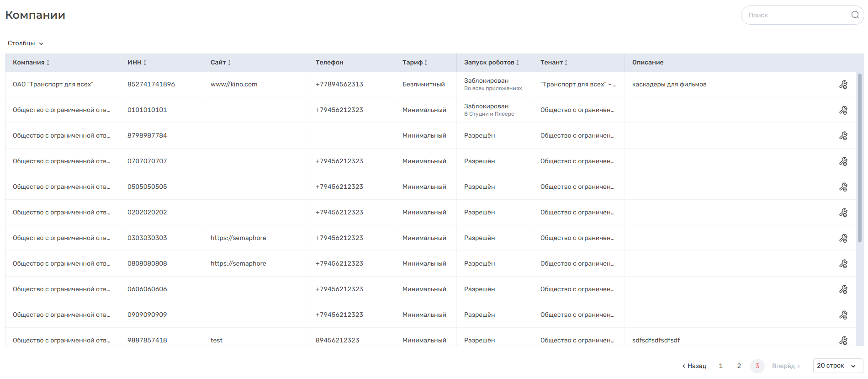
Task: Sort table by Компания column
Action: coord(48,63)
